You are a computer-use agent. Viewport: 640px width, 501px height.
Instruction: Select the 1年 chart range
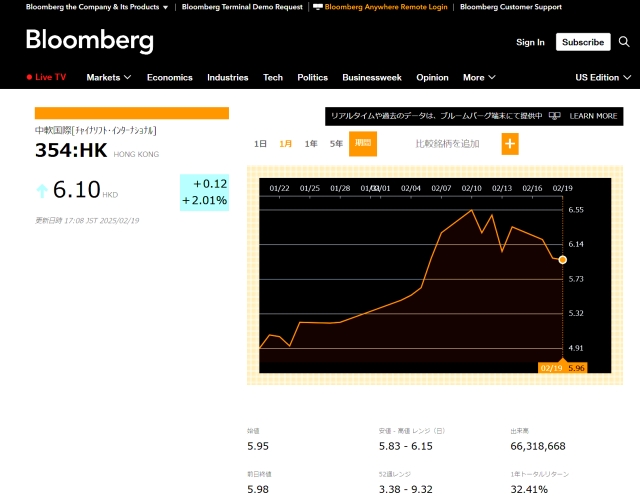311,144
